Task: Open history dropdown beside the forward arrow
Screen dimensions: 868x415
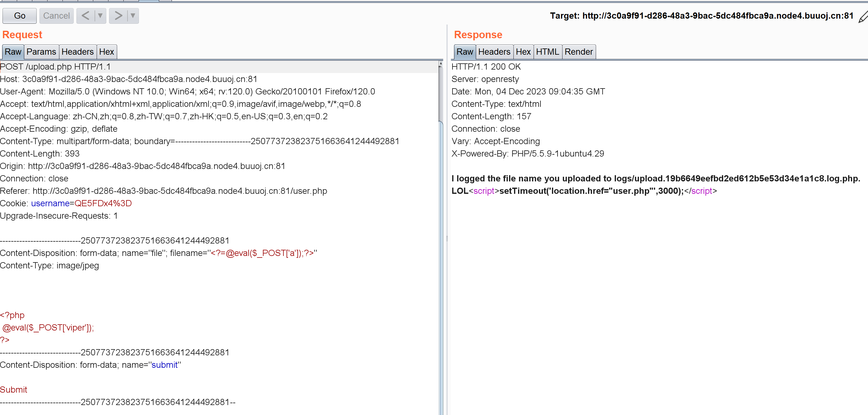Action: tap(133, 16)
